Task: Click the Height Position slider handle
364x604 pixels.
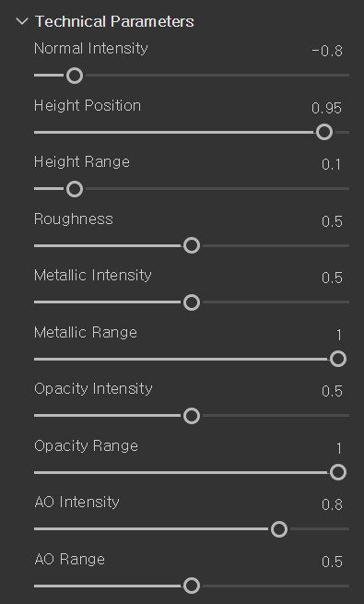Action: click(324, 132)
